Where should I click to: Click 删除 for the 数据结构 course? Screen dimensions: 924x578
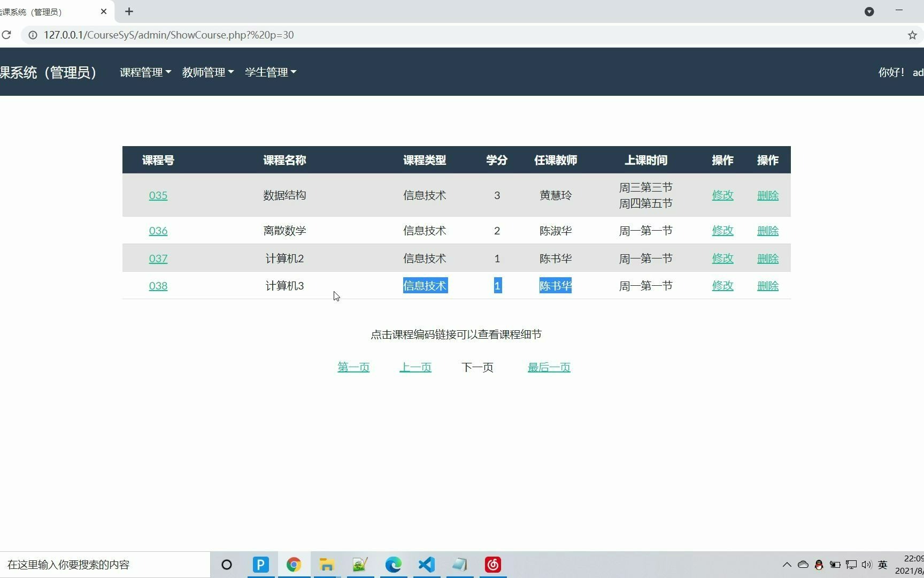click(x=768, y=195)
